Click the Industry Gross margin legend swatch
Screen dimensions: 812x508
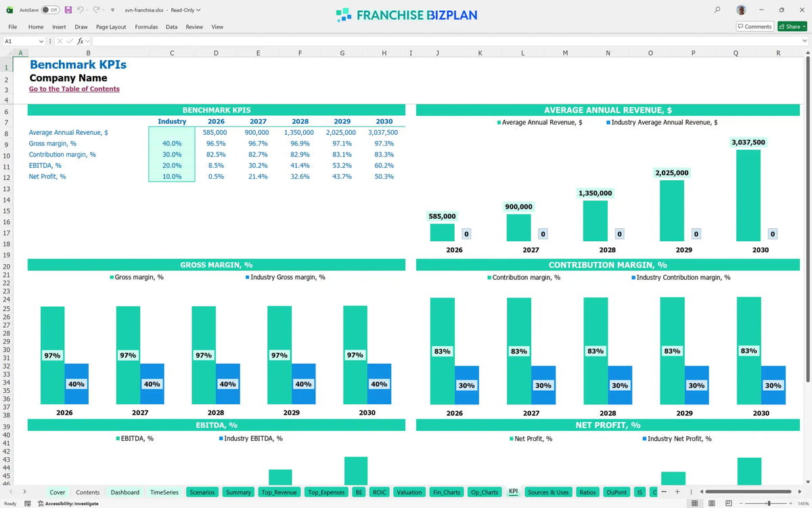pyautogui.click(x=248, y=277)
